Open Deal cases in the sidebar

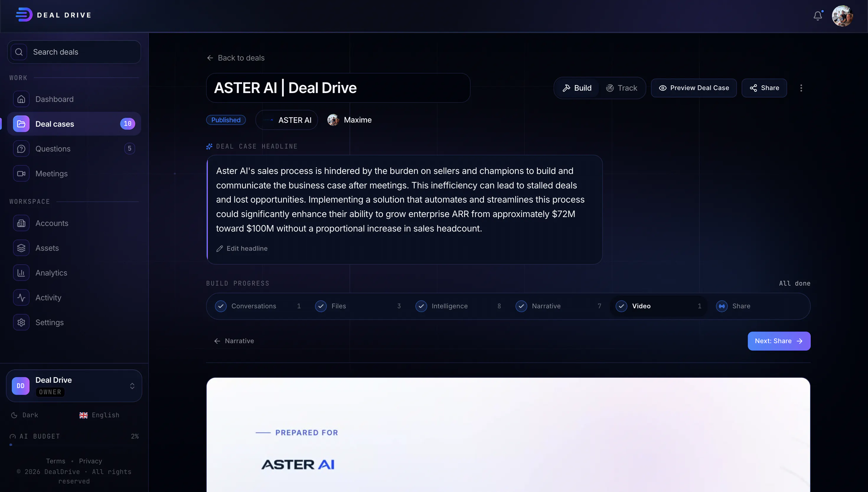(74, 124)
